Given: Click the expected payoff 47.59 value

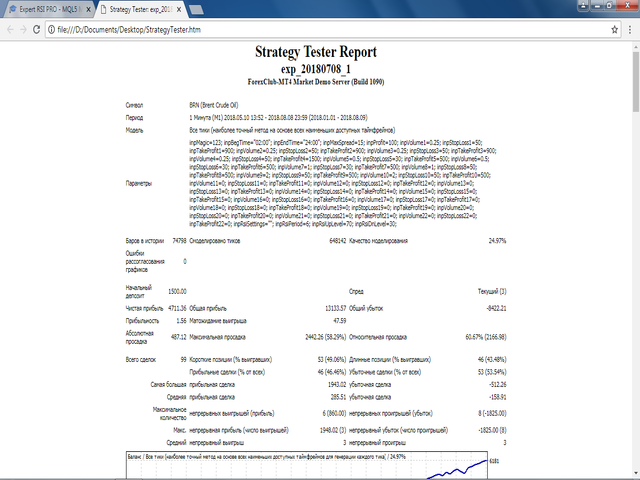Looking at the screenshot, I should tap(340, 321).
